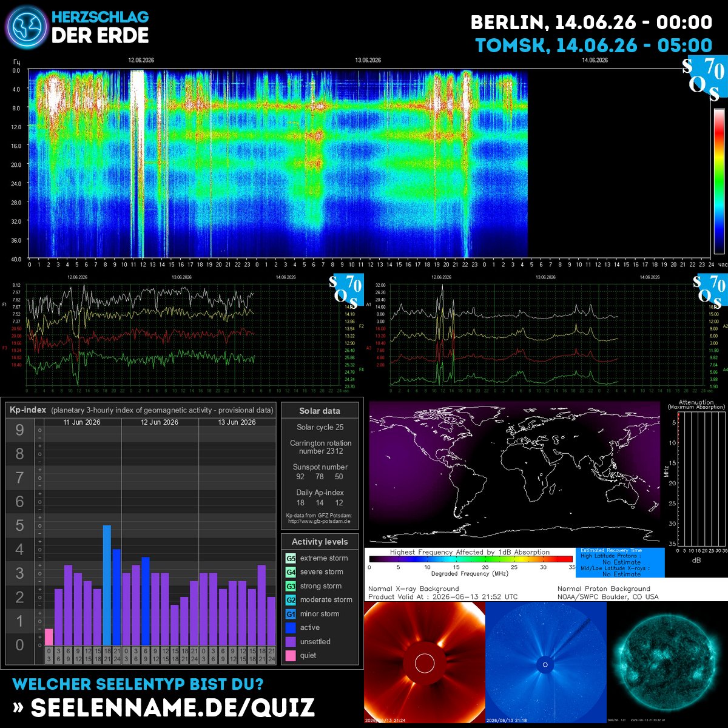728x728 pixels.
Task: Select the '13 Jun 2026' column header
Action: click(x=237, y=422)
